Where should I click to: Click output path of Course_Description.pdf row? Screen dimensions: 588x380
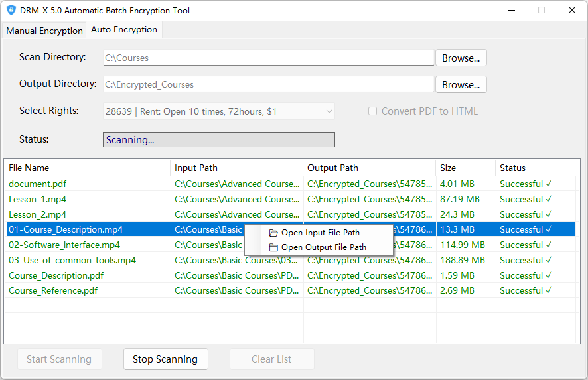[370, 276]
